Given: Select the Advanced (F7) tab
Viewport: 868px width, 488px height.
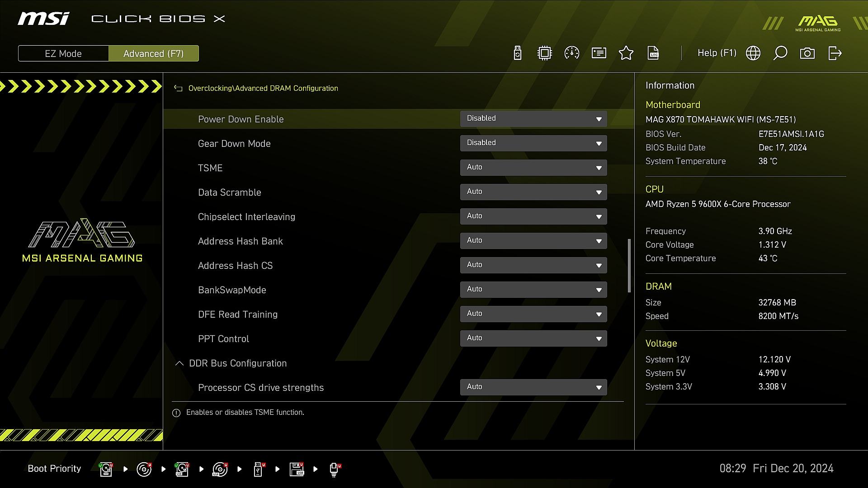Looking at the screenshot, I should (x=154, y=53).
